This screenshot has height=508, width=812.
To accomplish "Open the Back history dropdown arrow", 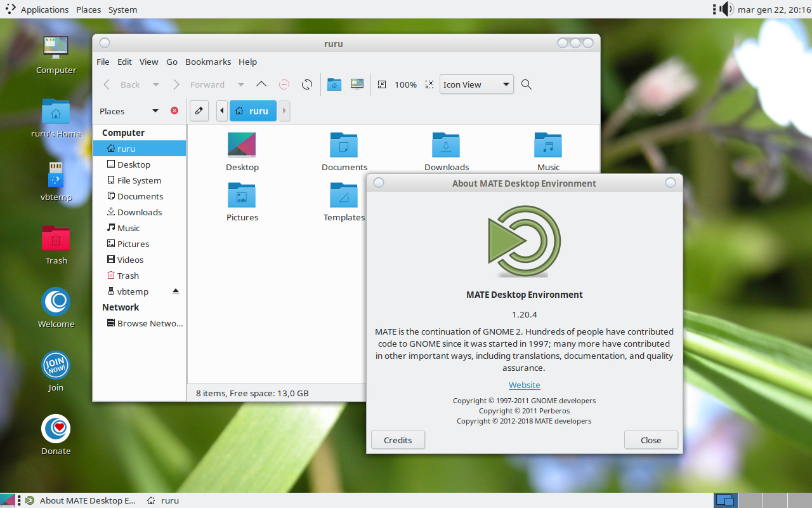I will point(155,84).
